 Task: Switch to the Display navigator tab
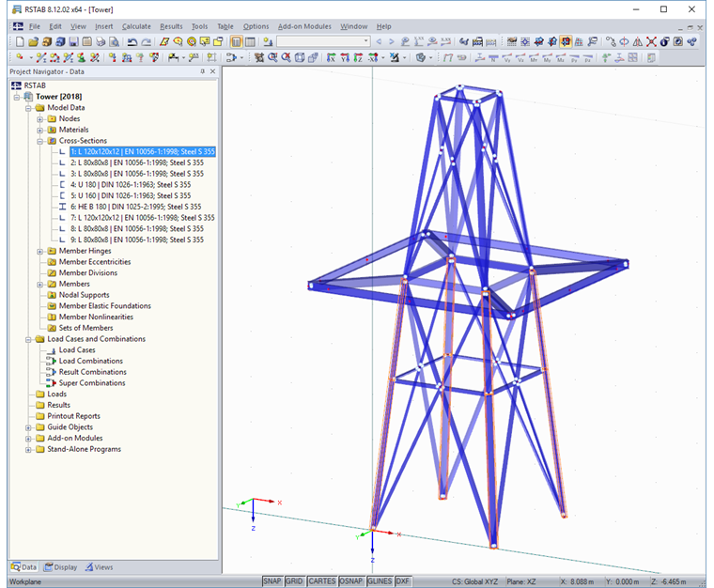[60, 567]
